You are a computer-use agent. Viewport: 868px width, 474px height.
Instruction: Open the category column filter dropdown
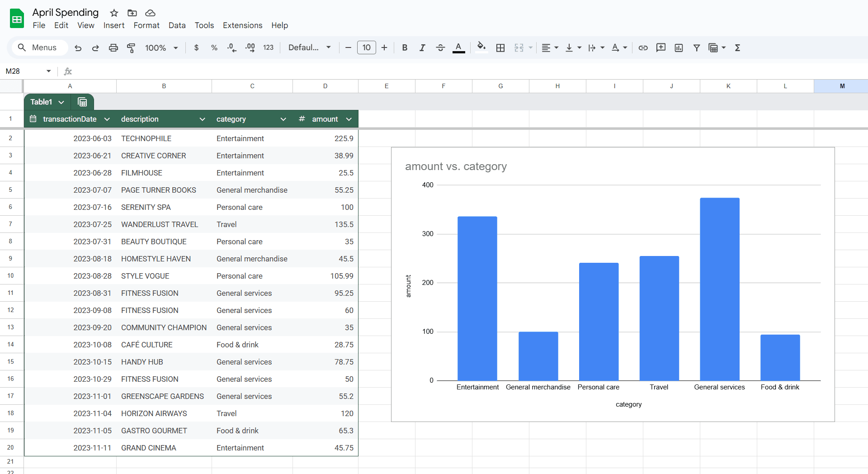(x=283, y=119)
